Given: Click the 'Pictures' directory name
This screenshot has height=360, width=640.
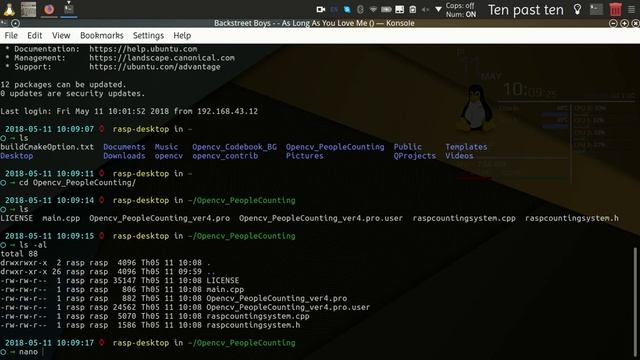Looking at the screenshot, I should pyautogui.click(x=304, y=156).
